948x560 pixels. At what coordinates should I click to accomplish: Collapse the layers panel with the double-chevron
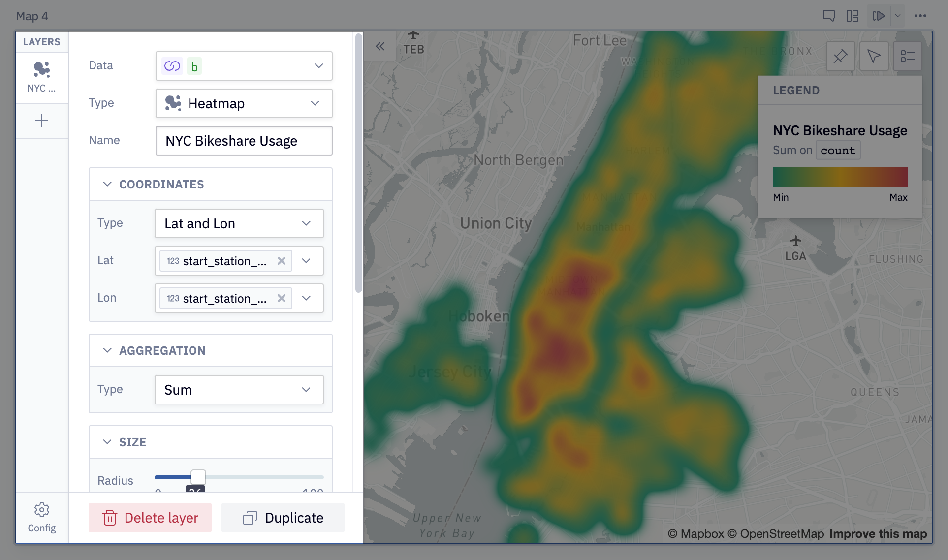tap(380, 46)
